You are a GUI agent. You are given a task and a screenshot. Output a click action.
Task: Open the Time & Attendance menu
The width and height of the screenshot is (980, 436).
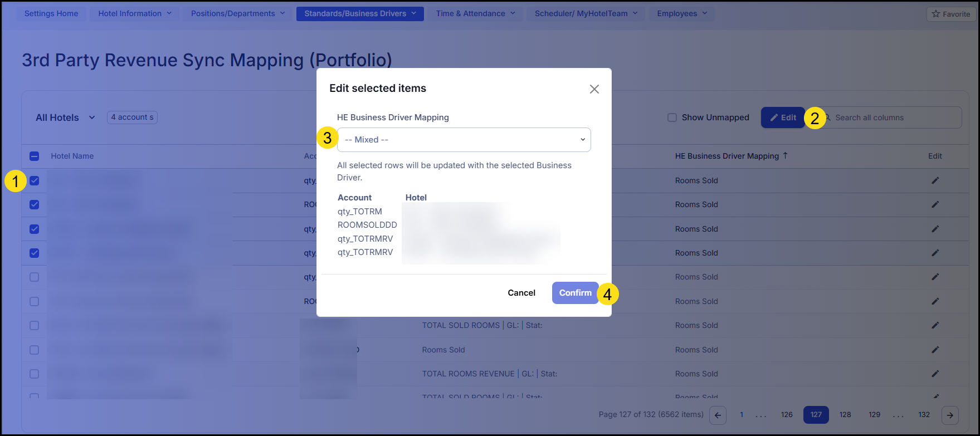point(475,14)
